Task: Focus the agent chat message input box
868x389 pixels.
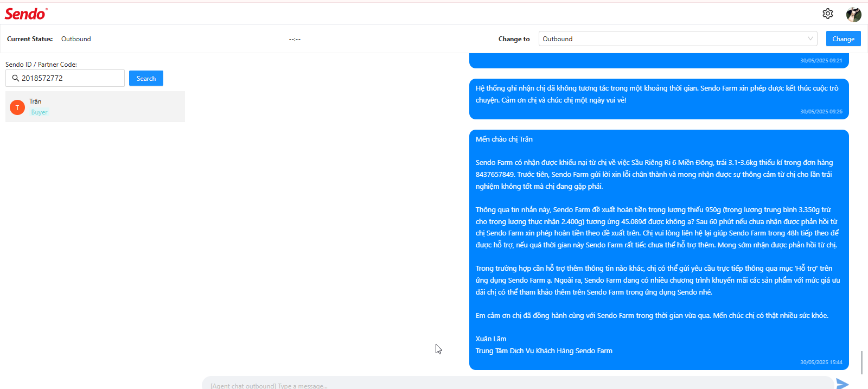Action: click(518, 383)
